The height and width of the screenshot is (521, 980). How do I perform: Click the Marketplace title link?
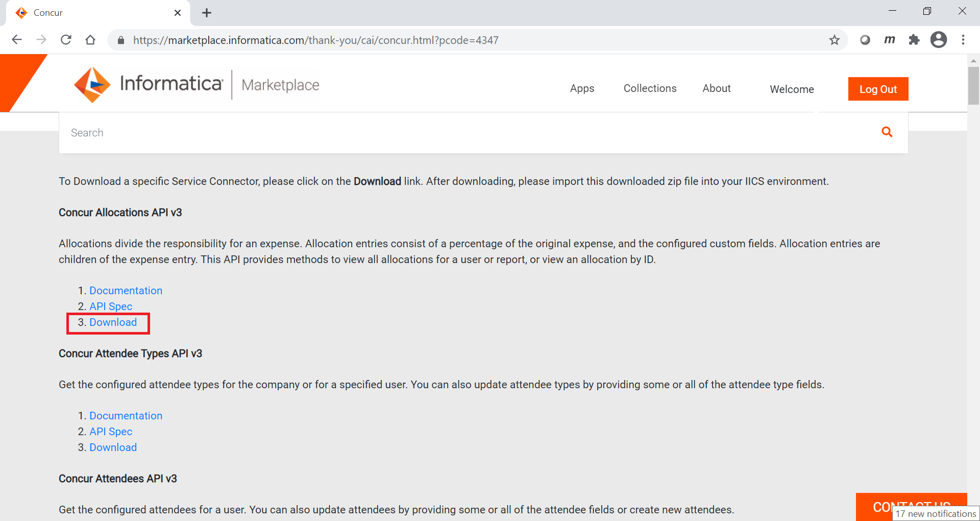pos(280,85)
